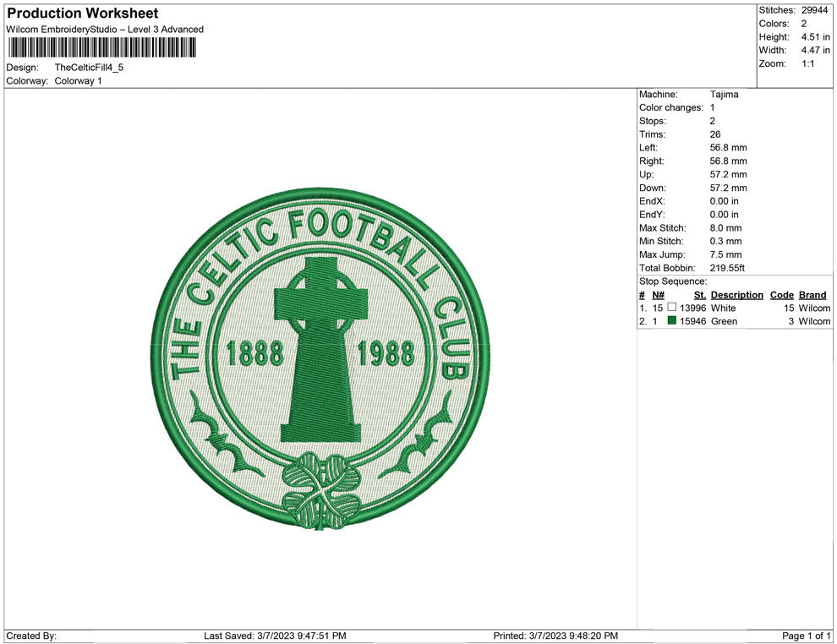Click the Celtic Football Club embroidery preview
Viewport: 837px width, 644px height.
click(x=320, y=358)
